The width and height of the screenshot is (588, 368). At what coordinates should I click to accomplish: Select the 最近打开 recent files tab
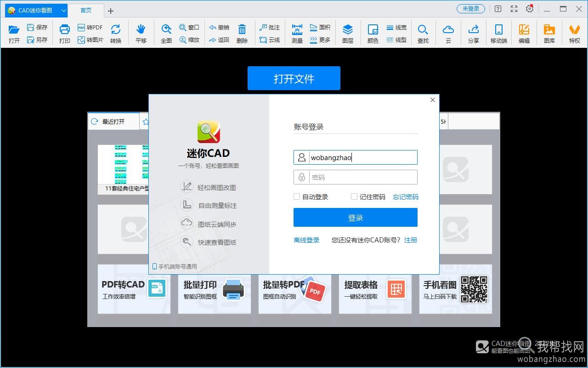click(113, 121)
